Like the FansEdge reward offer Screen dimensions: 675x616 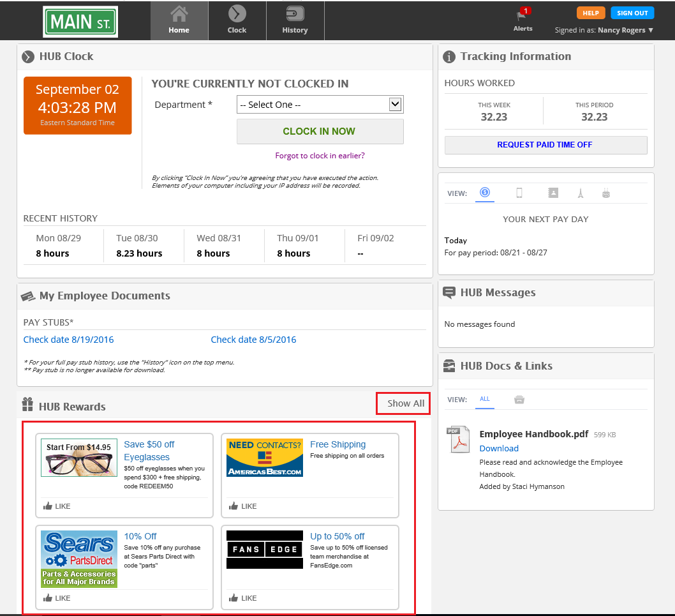243,598
